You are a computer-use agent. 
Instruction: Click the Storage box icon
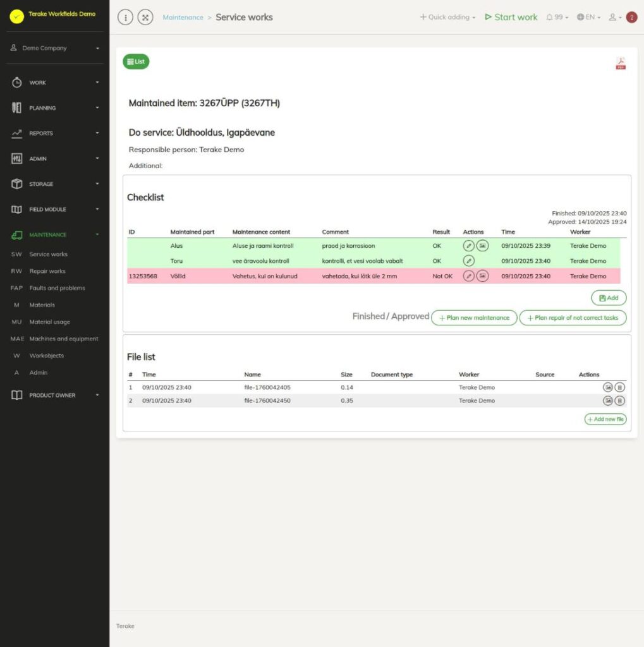[x=16, y=184]
